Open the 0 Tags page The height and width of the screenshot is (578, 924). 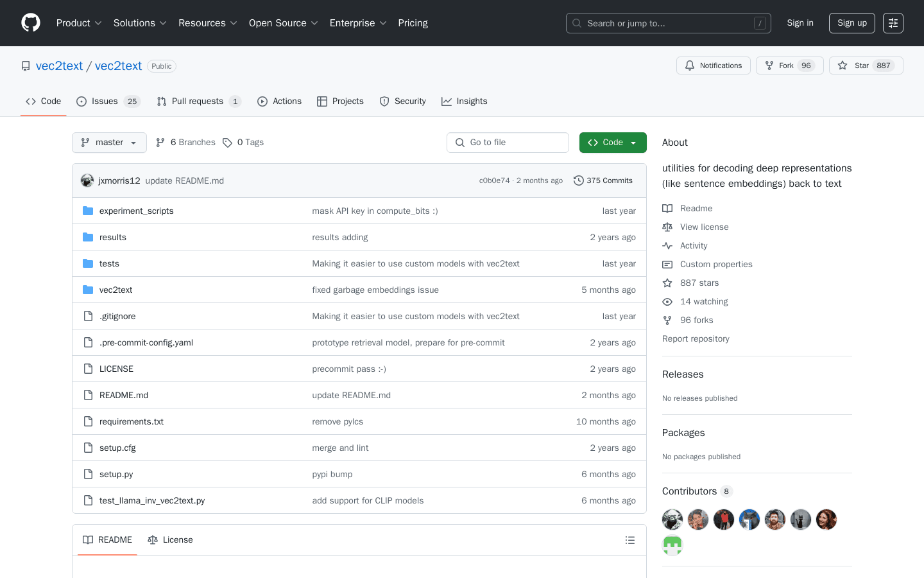[243, 143]
